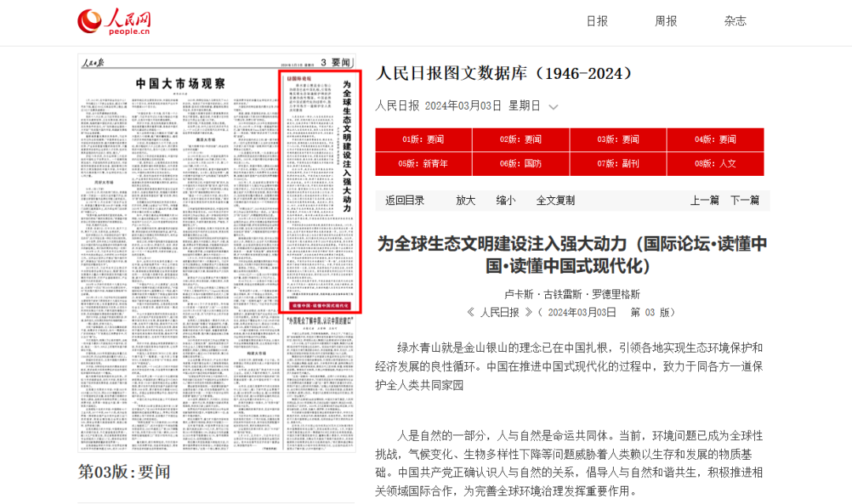Switch to 06版：国防 page tab
The image size is (852, 504).
point(521,163)
